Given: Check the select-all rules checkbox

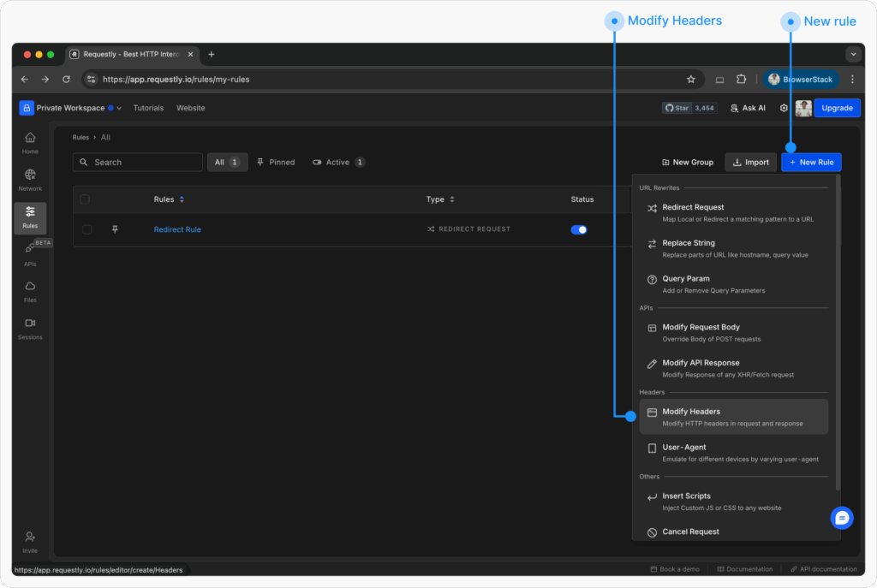Looking at the screenshot, I should point(85,199).
